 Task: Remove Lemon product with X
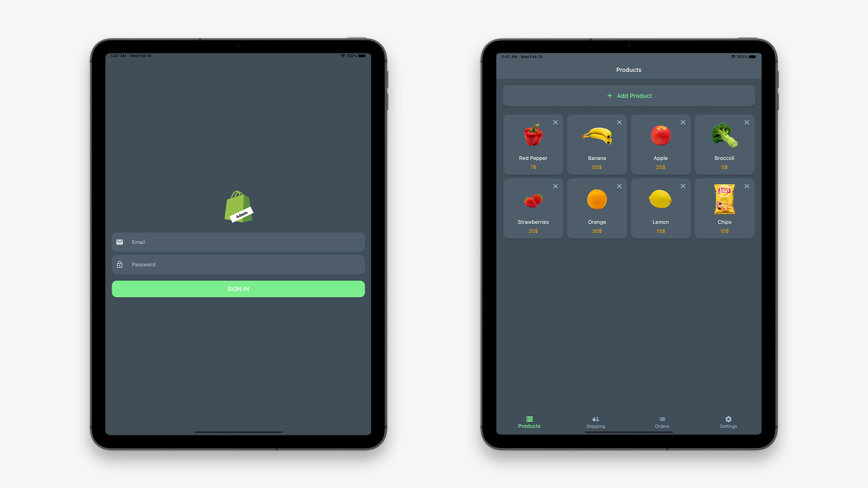683,186
